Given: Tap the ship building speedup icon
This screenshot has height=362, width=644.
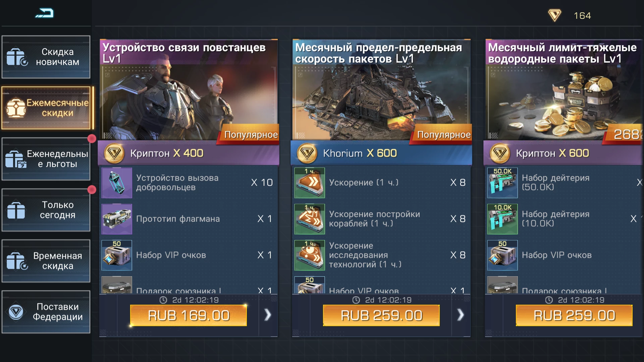Looking at the screenshot, I should tap(310, 219).
